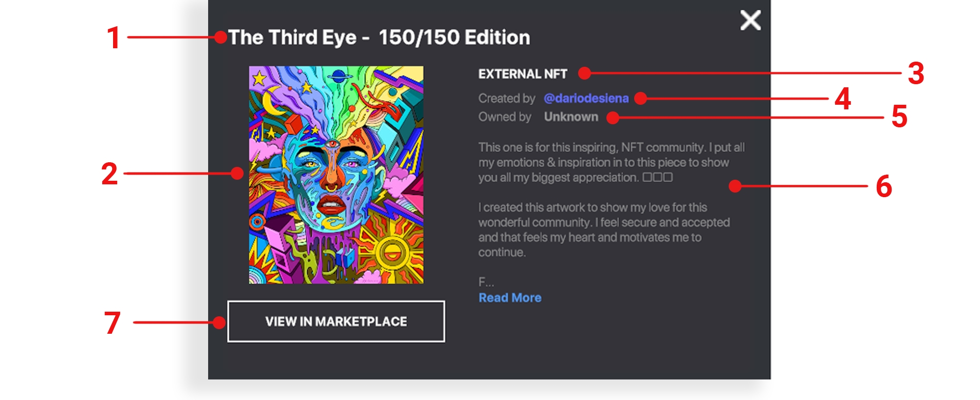Click the red annotation number 4

(843, 99)
